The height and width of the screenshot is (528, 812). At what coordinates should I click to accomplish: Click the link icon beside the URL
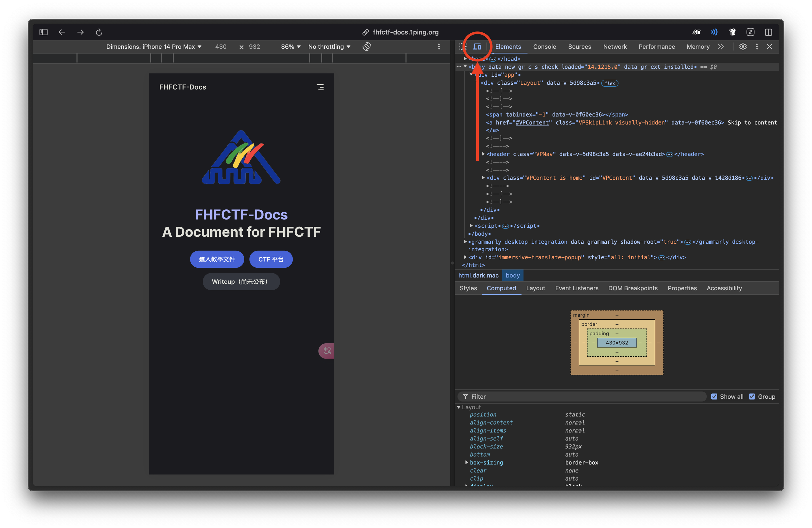click(365, 32)
